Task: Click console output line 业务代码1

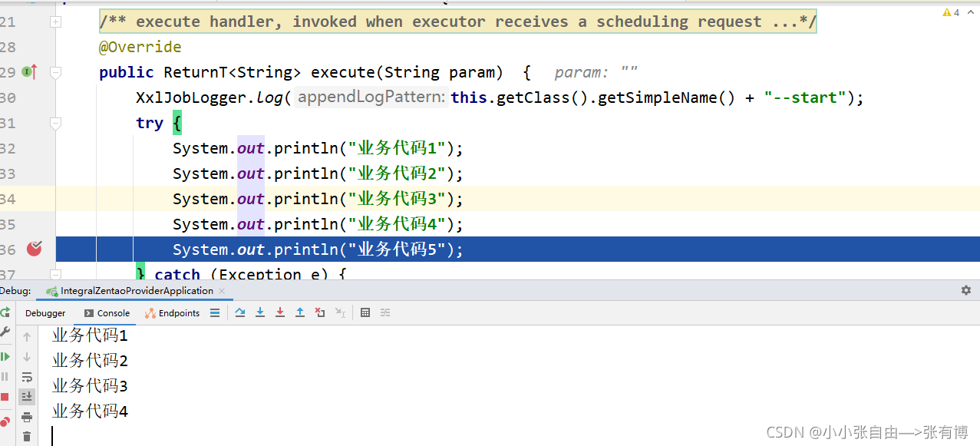Action: pyautogui.click(x=90, y=335)
